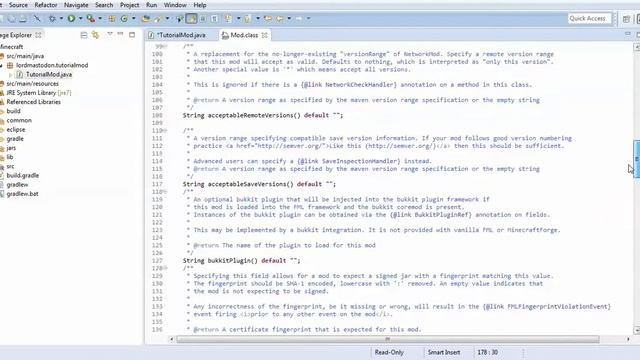
Task: Click the editor vertical scrollbar down arrow
Action: (x=636, y=330)
